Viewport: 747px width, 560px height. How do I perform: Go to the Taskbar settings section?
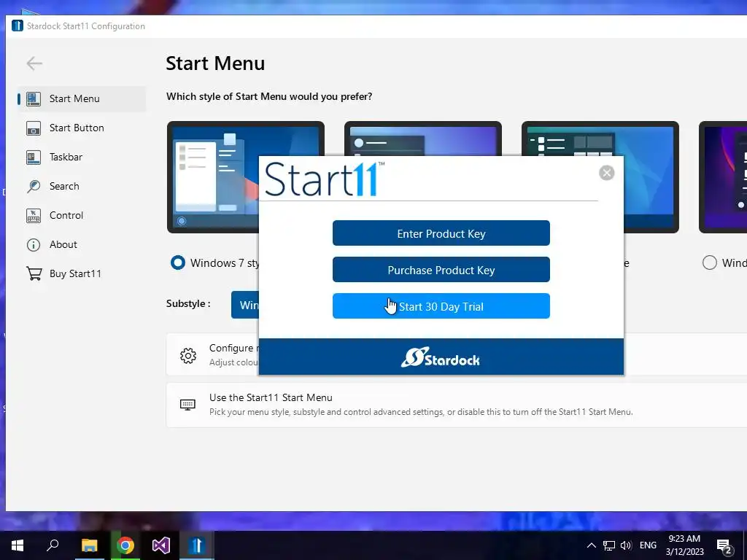pyautogui.click(x=82, y=157)
